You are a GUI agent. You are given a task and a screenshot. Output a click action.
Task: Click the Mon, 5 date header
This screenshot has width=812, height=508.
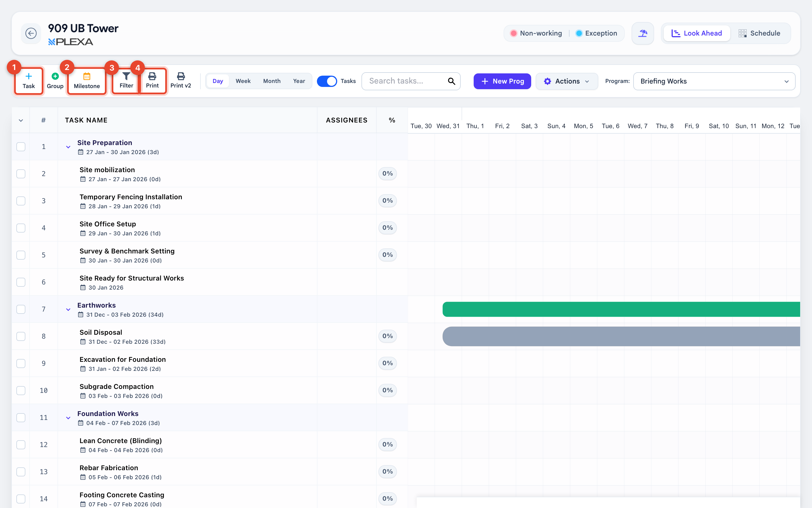(584, 126)
